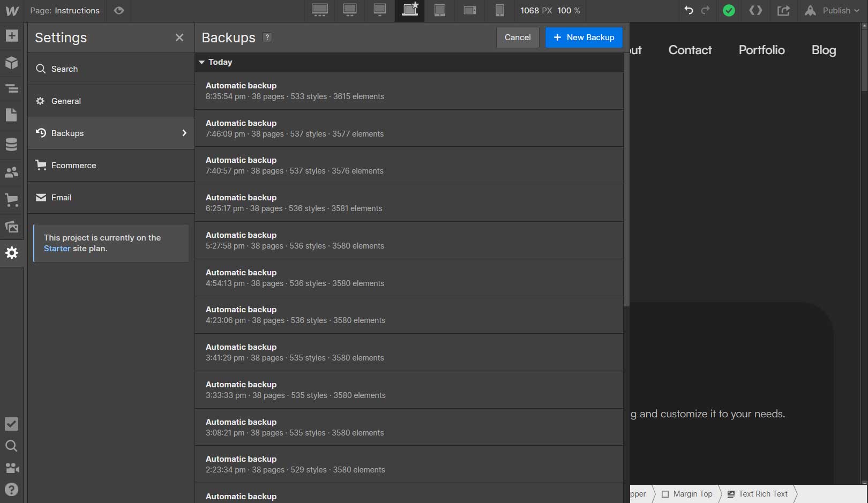
Task: Select the 7:46:09 pm automatic backup
Action: [409, 129]
